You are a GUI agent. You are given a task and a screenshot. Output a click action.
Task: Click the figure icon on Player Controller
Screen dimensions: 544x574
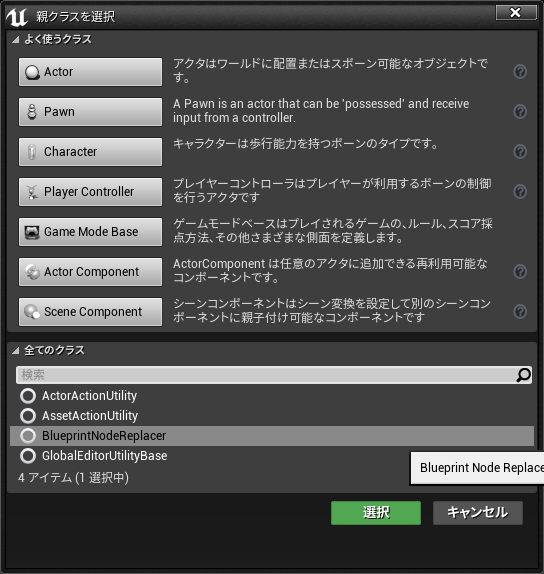(32, 192)
